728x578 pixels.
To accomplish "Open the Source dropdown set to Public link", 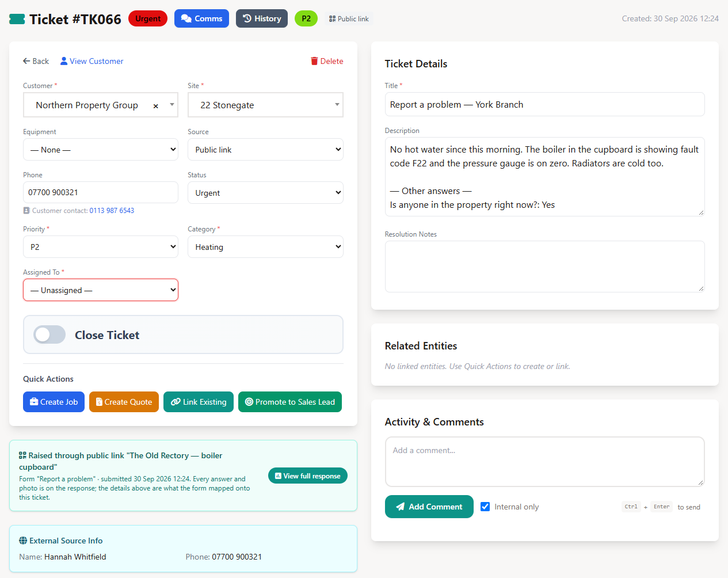I will pos(265,150).
